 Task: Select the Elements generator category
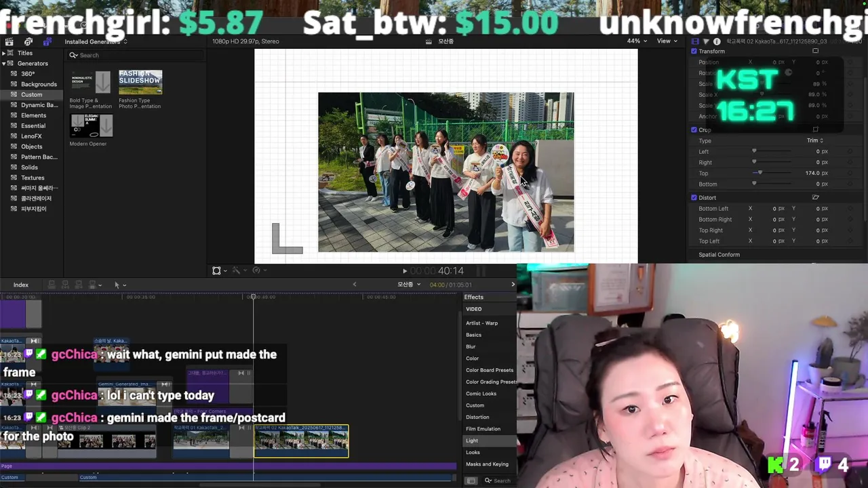[x=33, y=115]
